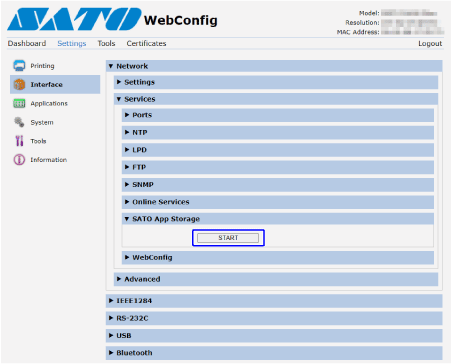Start the SATO App Storage service
Screen dimensions: 451x364
pos(228,238)
